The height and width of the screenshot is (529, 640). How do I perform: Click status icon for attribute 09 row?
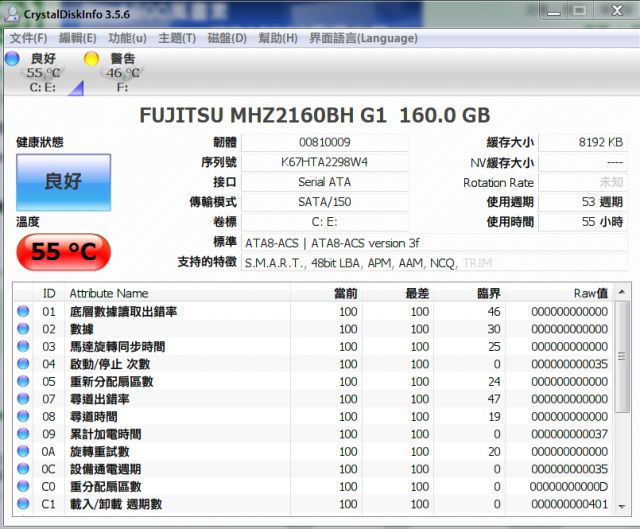point(23,434)
